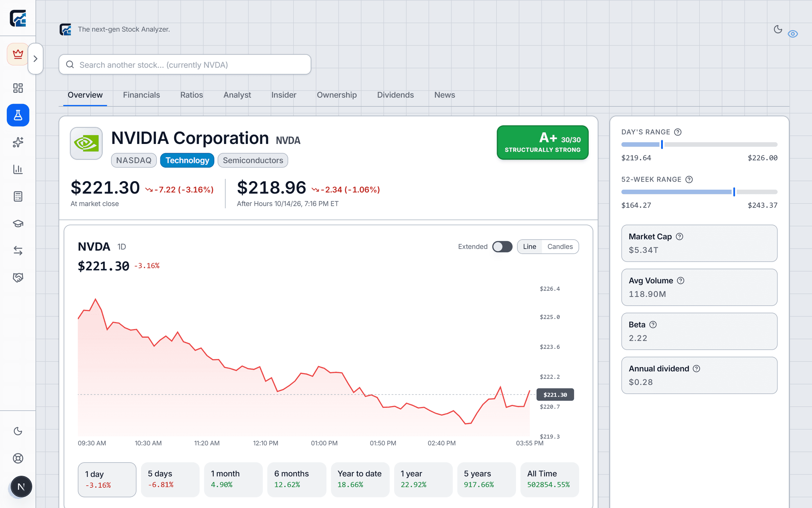Select the Year to date timeframe
The image size is (812, 508).
click(360, 480)
